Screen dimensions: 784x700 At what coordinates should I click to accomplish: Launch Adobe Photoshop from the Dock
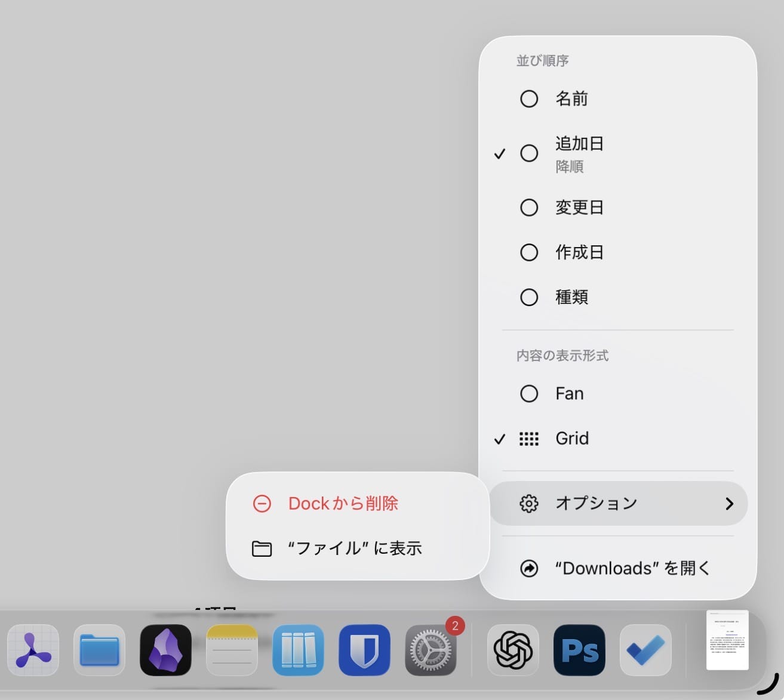coord(579,650)
